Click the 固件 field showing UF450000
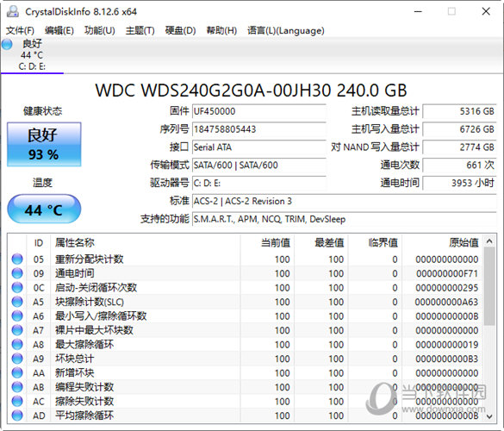504x431 pixels. click(x=259, y=111)
